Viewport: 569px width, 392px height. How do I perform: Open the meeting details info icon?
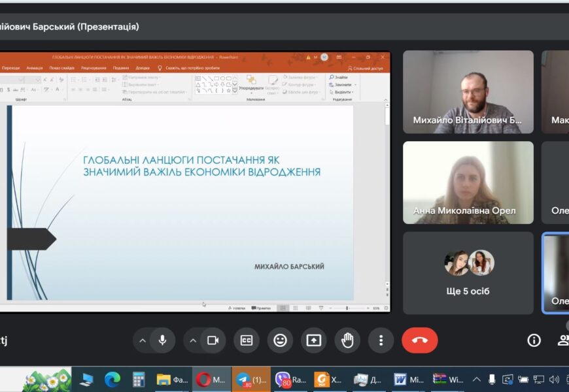click(x=534, y=340)
